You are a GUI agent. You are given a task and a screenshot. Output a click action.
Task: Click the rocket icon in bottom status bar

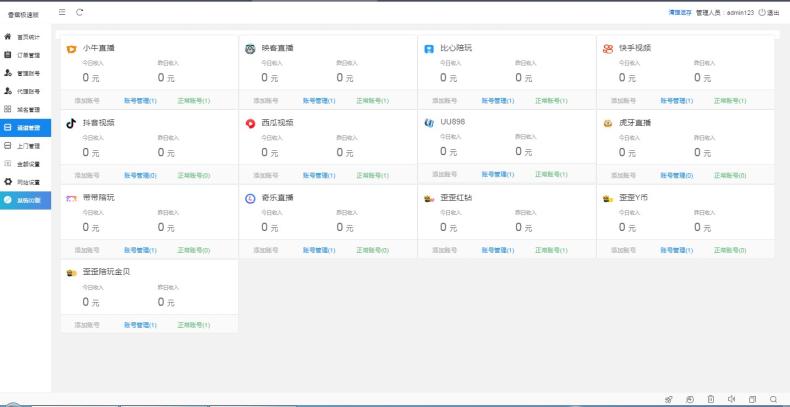(x=669, y=399)
